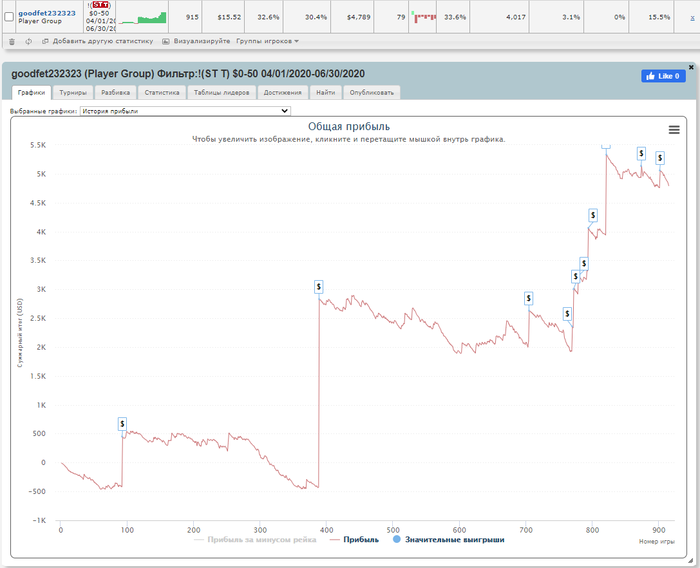
Task: Click the refresh arrows icon in the stats toolbar
Action: (29, 42)
